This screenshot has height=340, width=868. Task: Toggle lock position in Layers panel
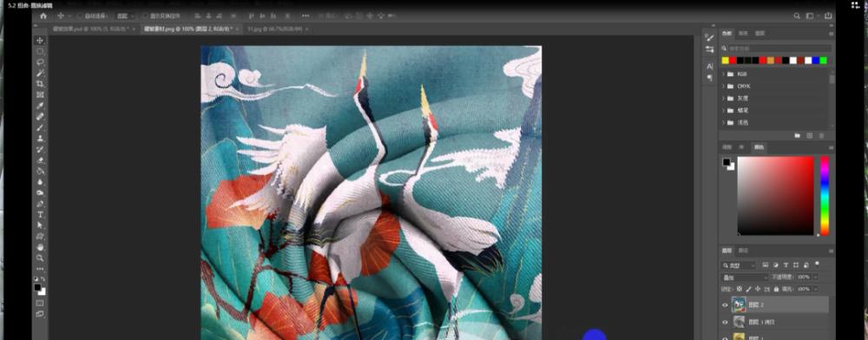[758, 289]
